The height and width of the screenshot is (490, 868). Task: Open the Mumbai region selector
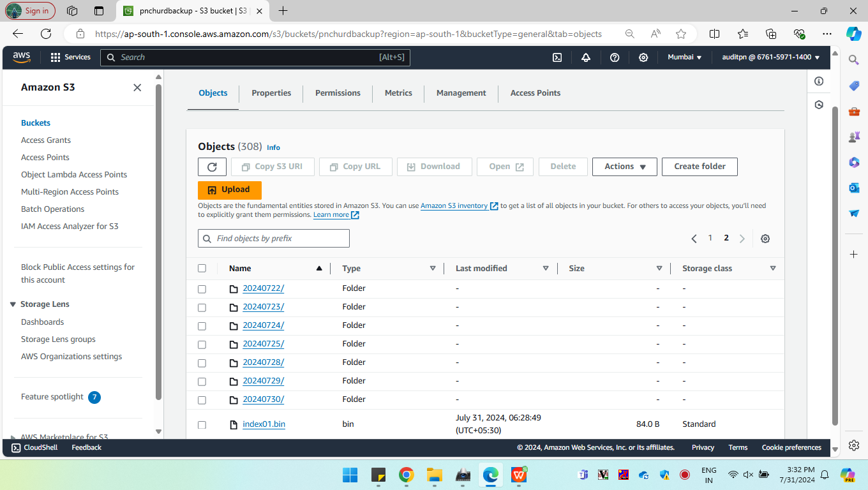(x=684, y=57)
